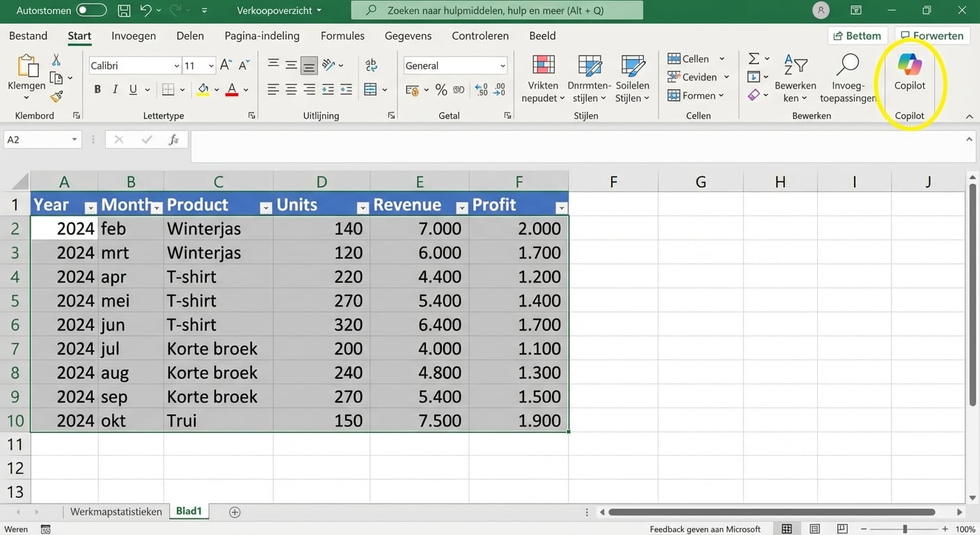Open the font color swatch

click(x=232, y=89)
